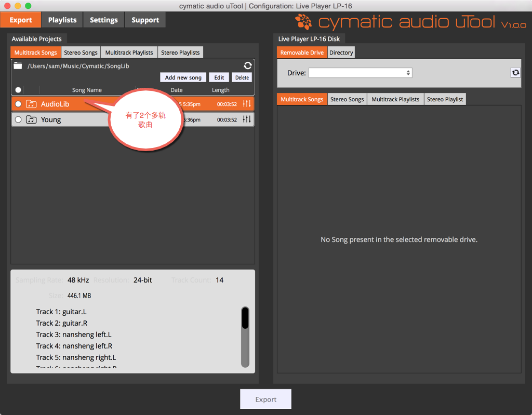532x415 pixels.
Task: Click the 446.1 MB size value
Action: (x=79, y=296)
